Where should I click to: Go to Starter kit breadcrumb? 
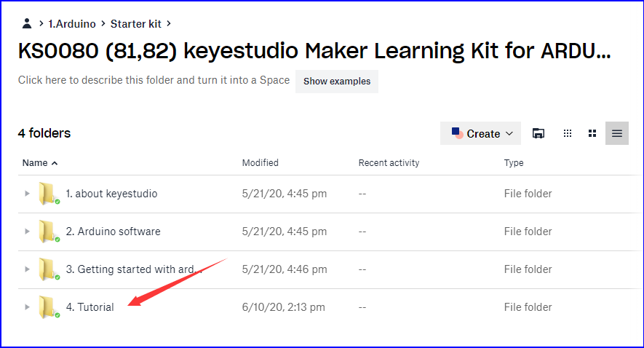tap(135, 24)
